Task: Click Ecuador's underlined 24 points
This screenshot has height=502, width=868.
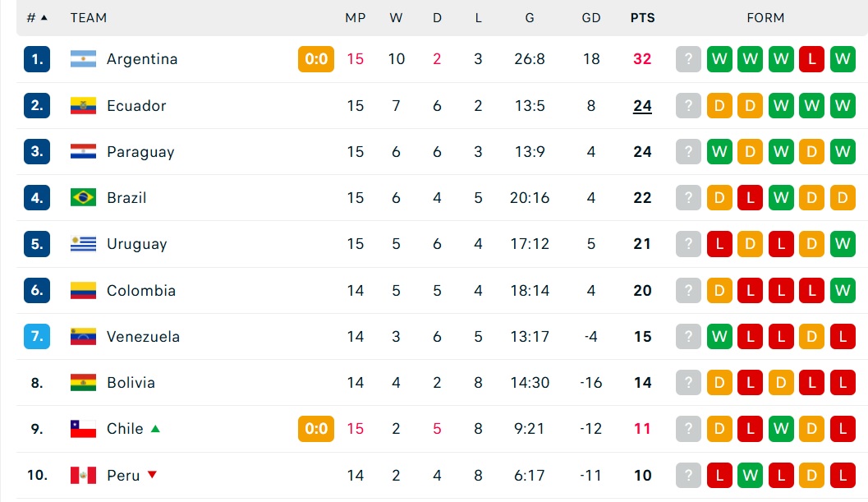Action: pyautogui.click(x=642, y=105)
